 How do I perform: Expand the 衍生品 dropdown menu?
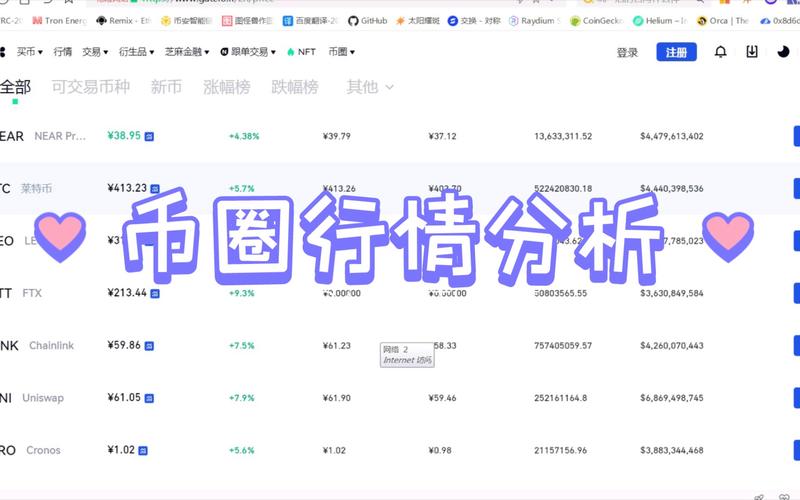tap(136, 52)
